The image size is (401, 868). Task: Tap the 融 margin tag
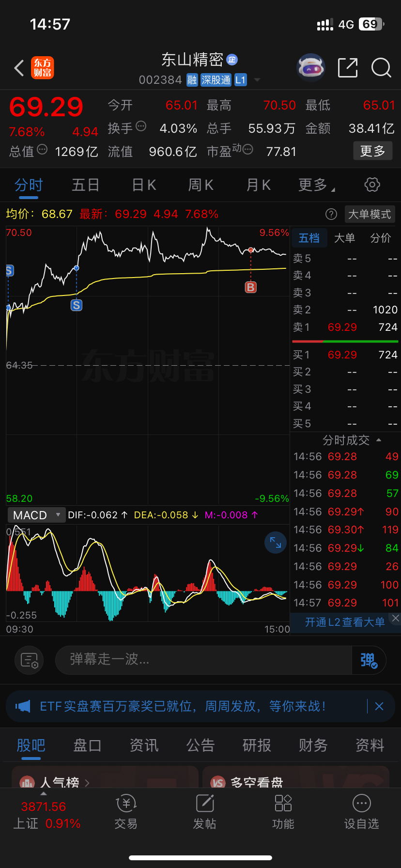point(192,80)
